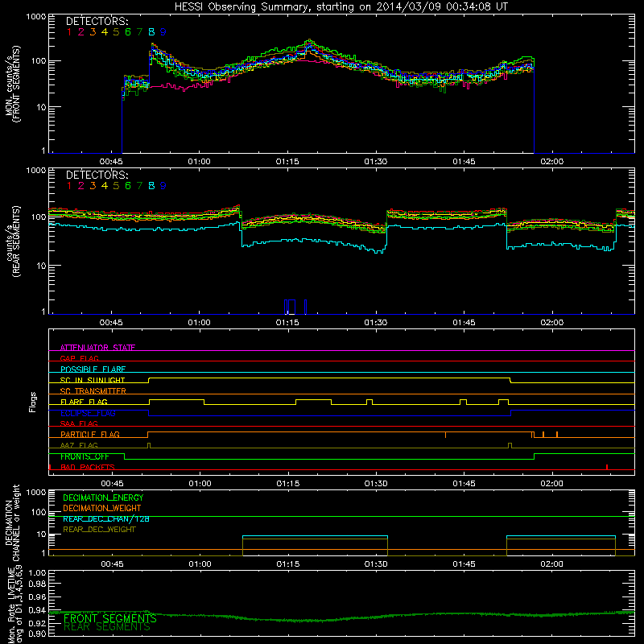
Task: Click BAD_PACKETS red spike near 02:10
Action: coord(607,467)
